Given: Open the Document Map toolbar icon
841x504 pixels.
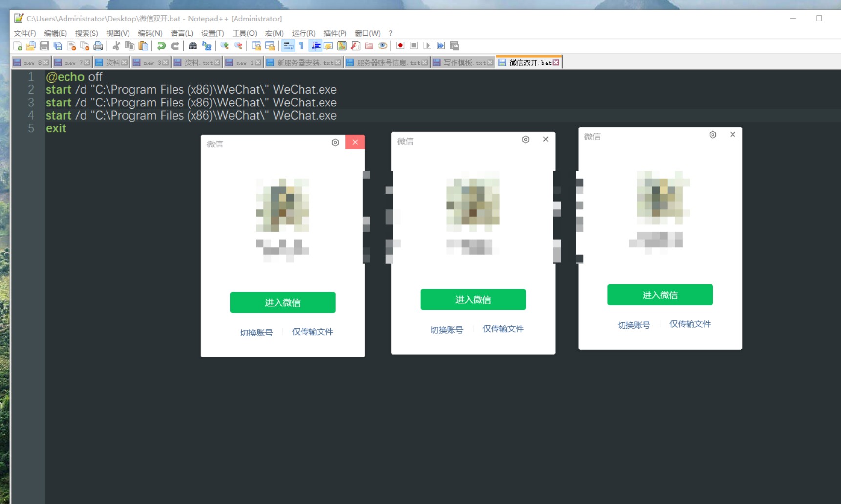Looking at the screenshot, I should pos(342,46).
